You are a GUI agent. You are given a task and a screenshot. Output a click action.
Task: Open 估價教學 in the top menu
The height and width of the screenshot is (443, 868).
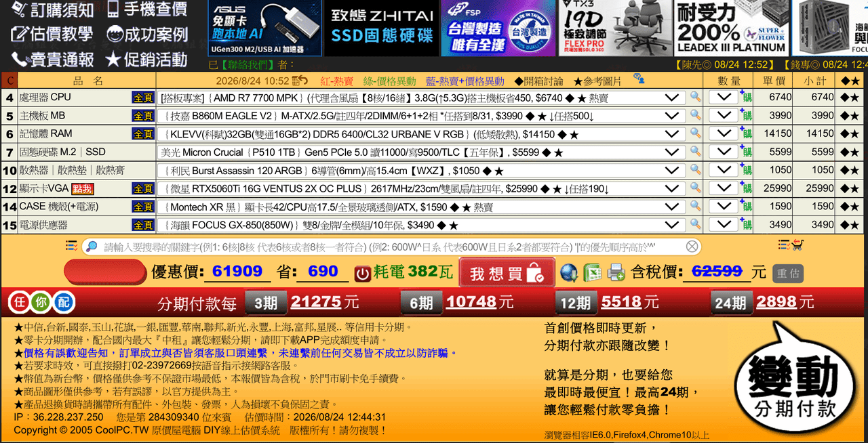click(x=53, y=34)
